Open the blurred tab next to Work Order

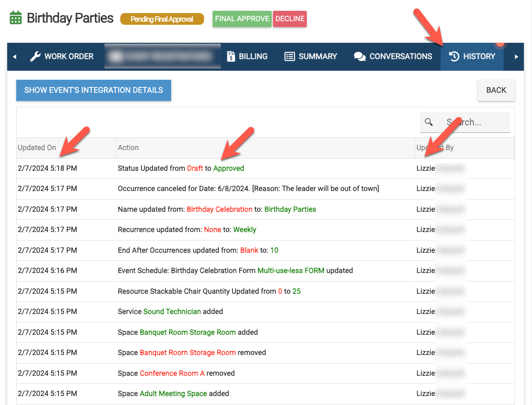coord(162,56)
